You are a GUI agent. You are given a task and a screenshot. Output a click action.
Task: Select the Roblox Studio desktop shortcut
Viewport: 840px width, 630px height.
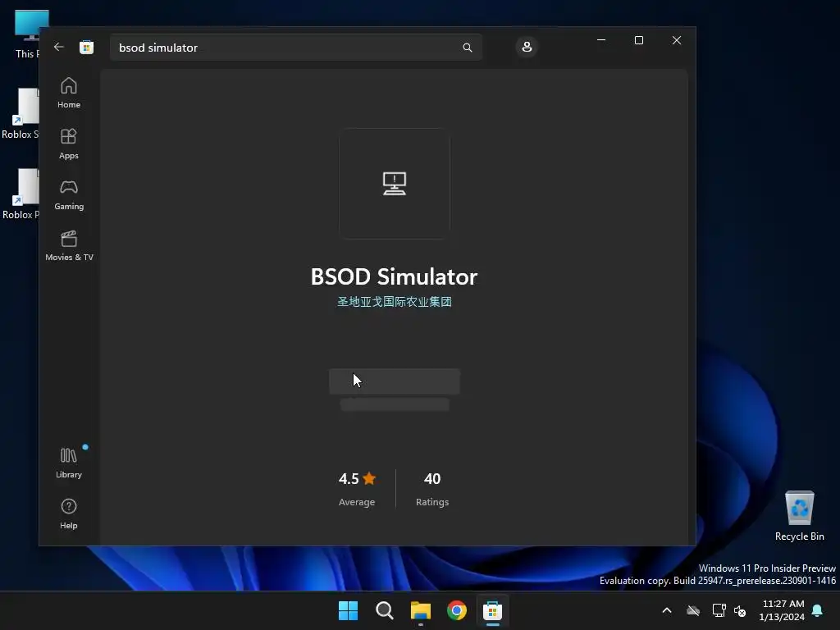(21, 114)
